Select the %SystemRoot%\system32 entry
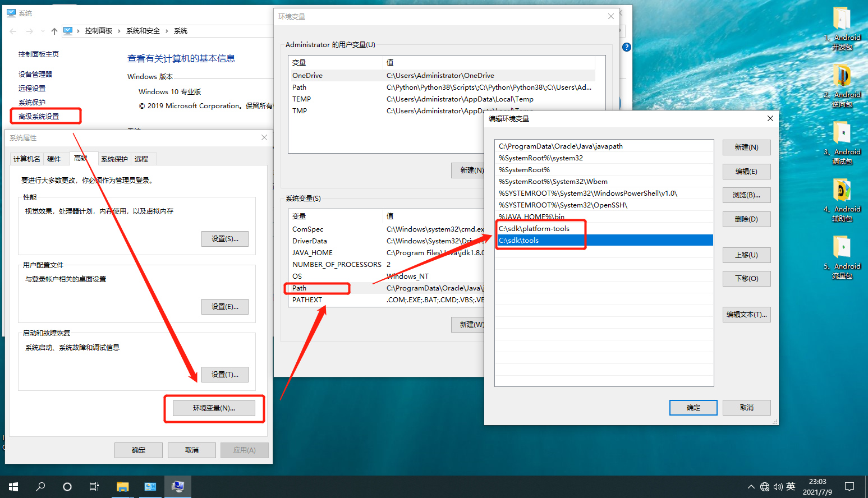 (604, 158)
